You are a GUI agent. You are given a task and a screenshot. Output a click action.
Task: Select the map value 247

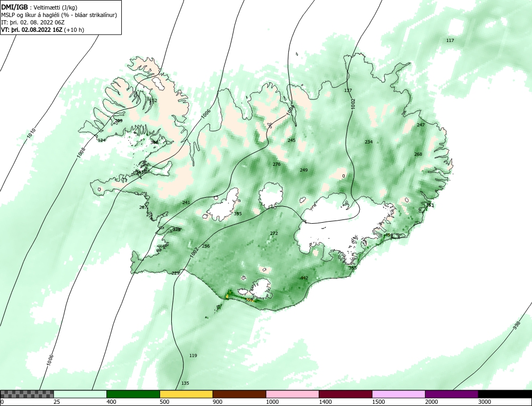point(421,125)
